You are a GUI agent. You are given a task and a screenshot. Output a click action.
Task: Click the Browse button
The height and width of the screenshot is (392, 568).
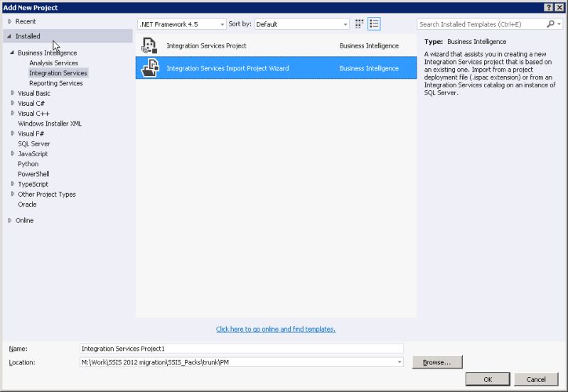click(x=437, y=362)
